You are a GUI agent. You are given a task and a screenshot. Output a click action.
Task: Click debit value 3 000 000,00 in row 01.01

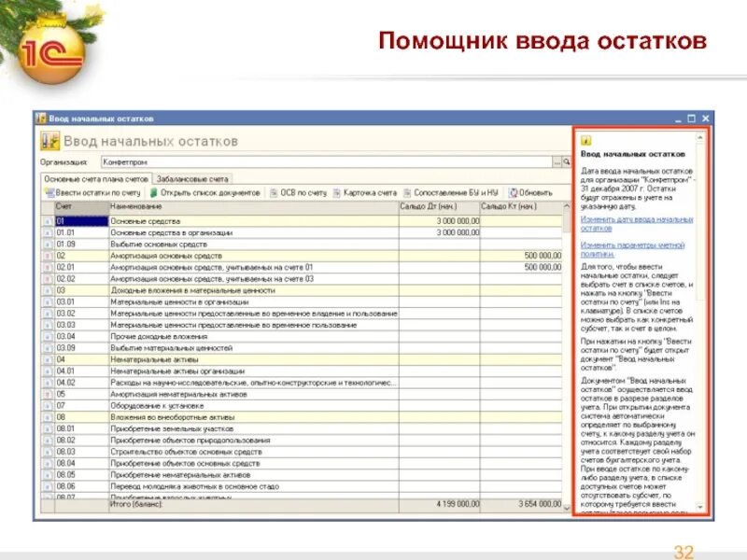pyautogui.click(x=439, y=232)
